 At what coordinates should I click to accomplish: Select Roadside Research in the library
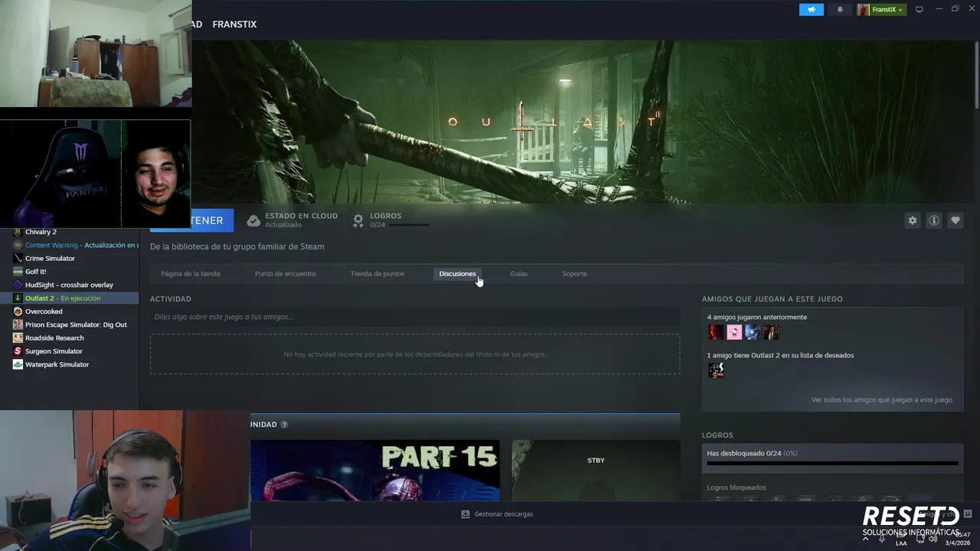pos(54,337)
